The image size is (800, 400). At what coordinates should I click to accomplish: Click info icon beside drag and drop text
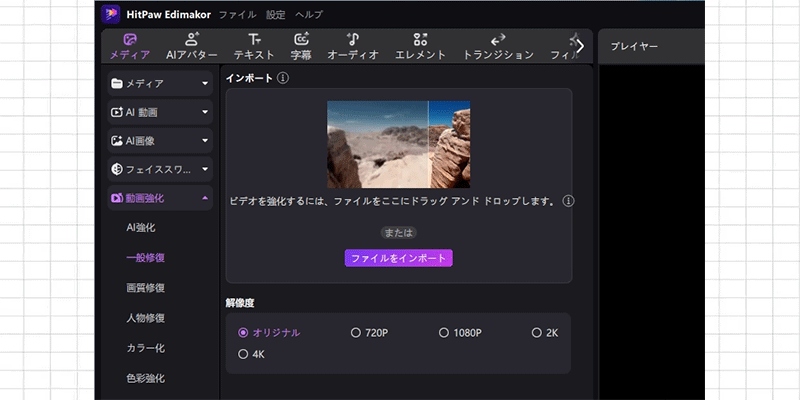pos(568,201)
